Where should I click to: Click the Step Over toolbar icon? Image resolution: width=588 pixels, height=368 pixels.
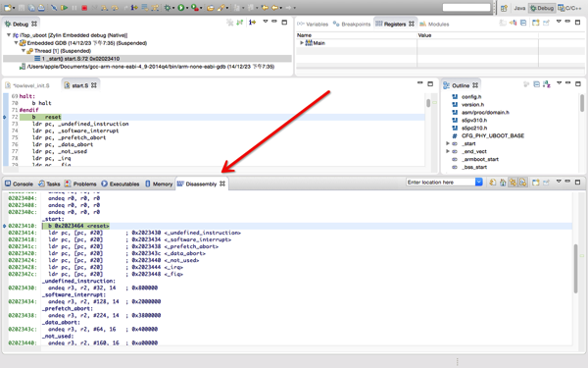[x=115, y=8]
